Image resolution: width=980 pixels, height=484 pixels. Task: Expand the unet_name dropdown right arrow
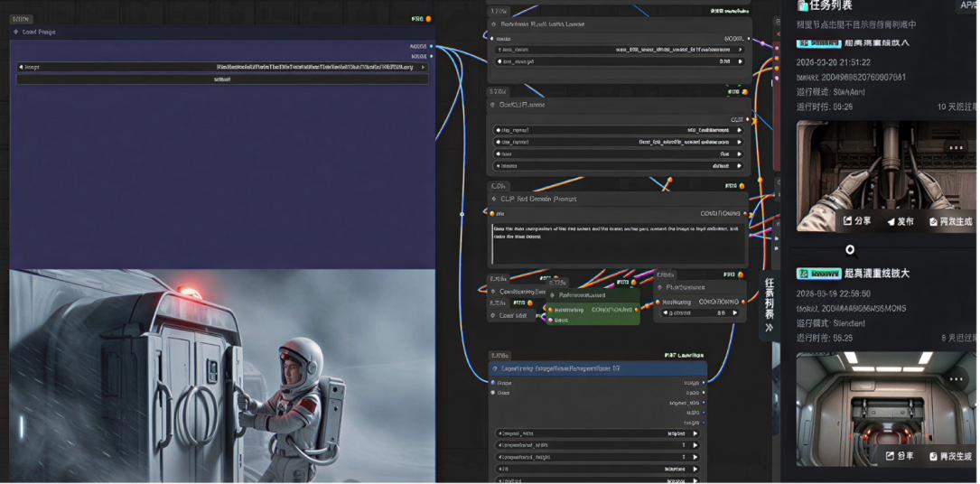pos(740,50)
